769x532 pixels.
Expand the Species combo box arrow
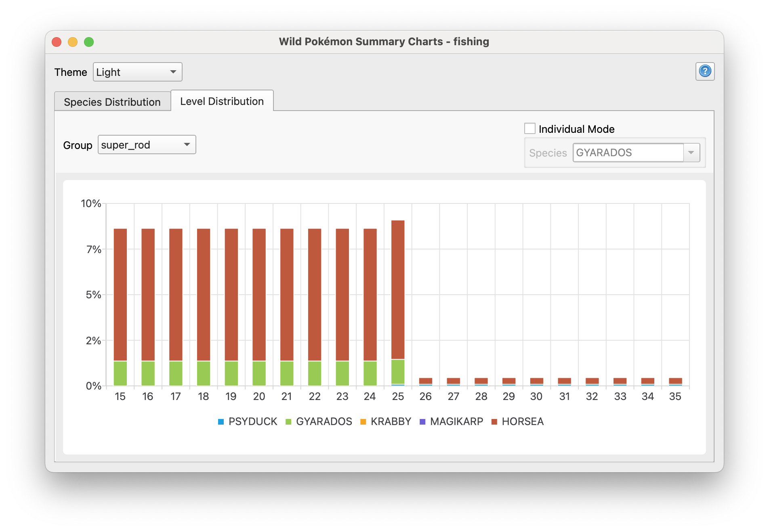pos(691,153)
